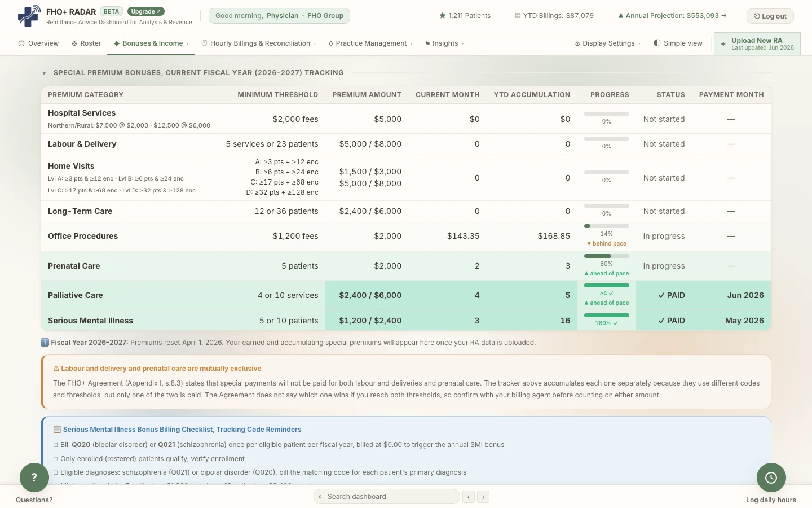Click the behind pace label for Office Procedures
Screen dimensions: 812x508
pos(607,244)
